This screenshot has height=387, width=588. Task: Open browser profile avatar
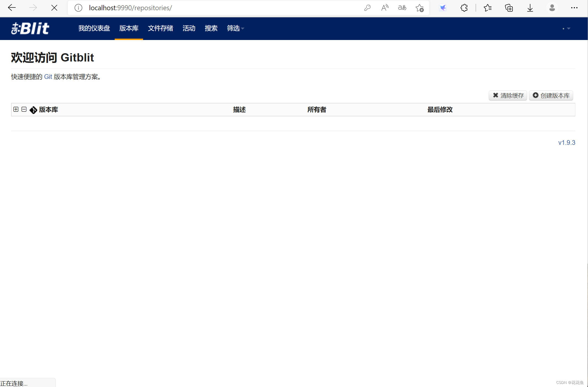(x=552, y=8)
